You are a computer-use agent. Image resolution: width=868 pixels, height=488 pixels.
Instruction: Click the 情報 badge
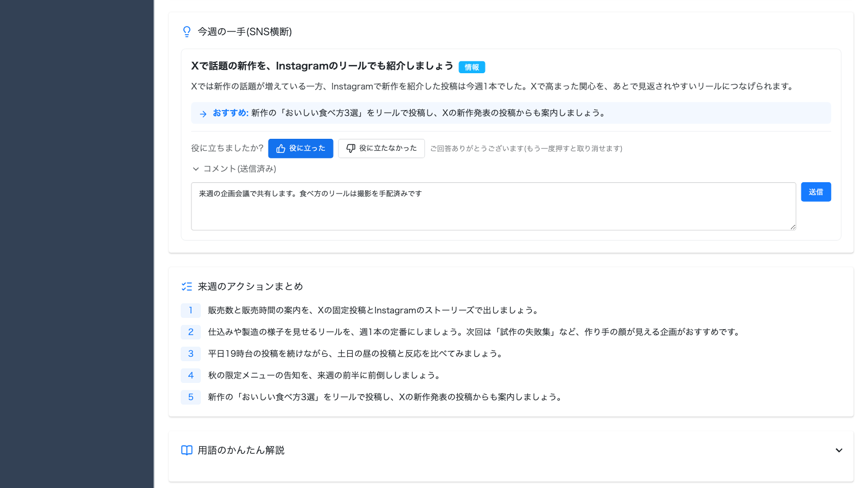[x=472, y=67]
